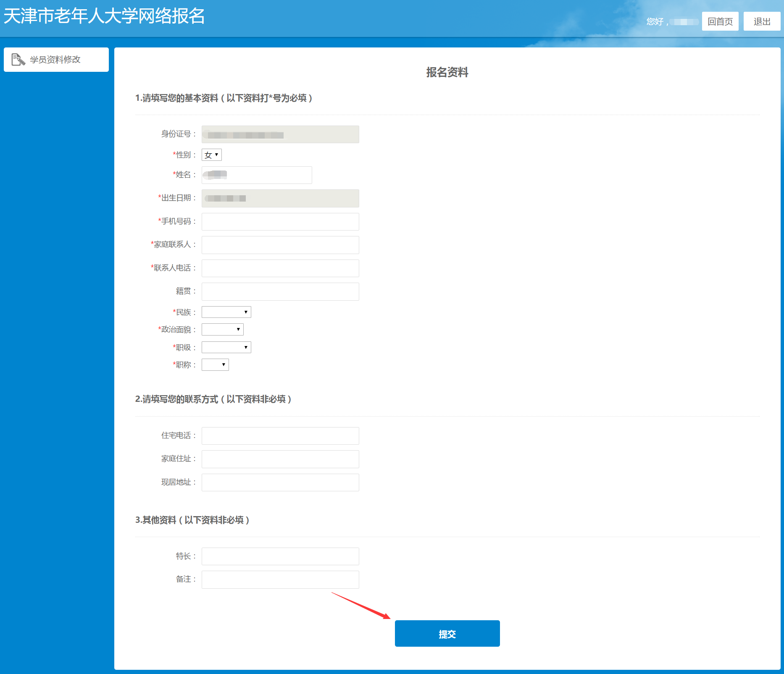Open the 政治面貌 dropdown
The height and width of the screenshot is (674, 784).
(223, 330)
